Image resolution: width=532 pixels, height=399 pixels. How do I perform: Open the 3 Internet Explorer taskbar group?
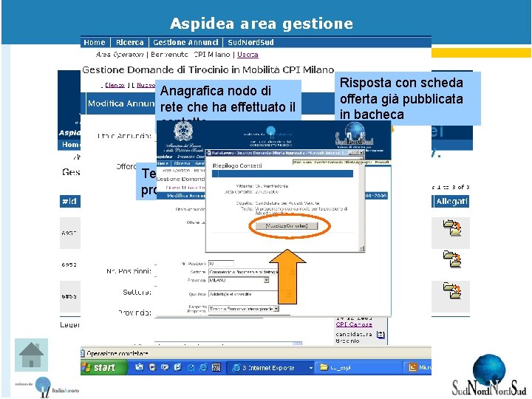tap(270, 368)
